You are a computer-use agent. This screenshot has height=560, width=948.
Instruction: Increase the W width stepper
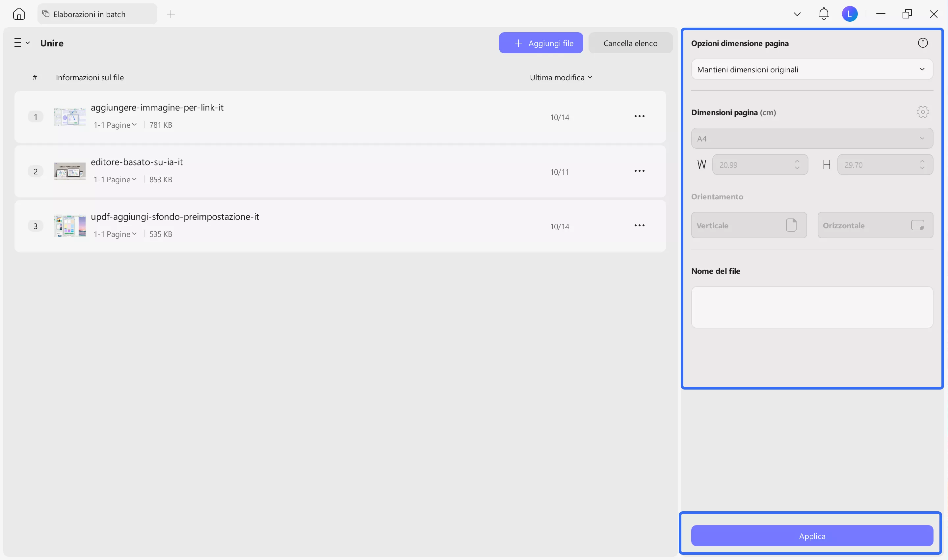(x=797, y=162)
